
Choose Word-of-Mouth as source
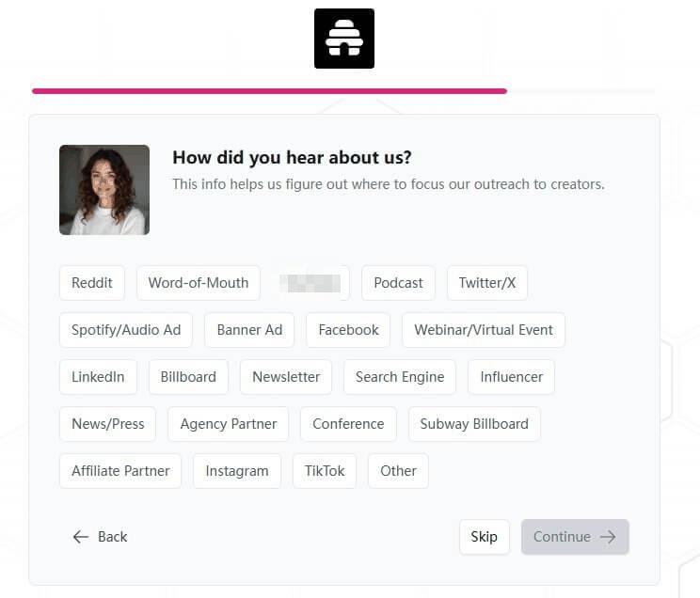click(x=199, y=283)
